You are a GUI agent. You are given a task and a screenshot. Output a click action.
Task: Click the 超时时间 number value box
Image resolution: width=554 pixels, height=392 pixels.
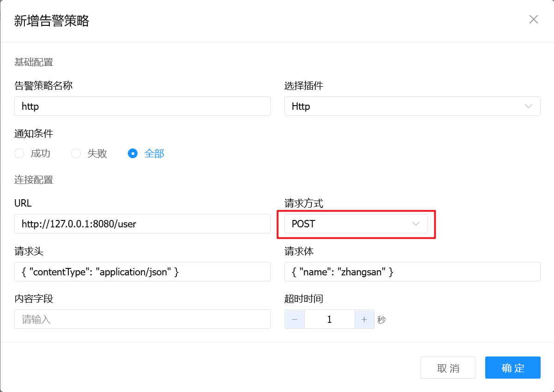pos(329,319)
